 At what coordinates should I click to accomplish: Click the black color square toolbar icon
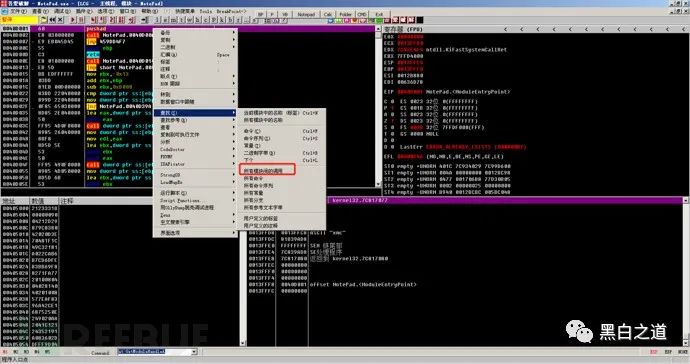(420, 20)
